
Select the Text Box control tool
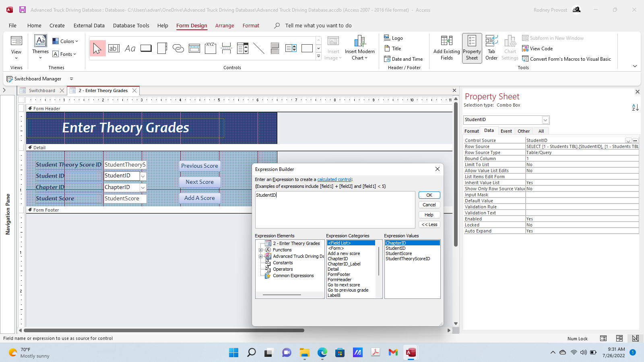click(114, 48)
